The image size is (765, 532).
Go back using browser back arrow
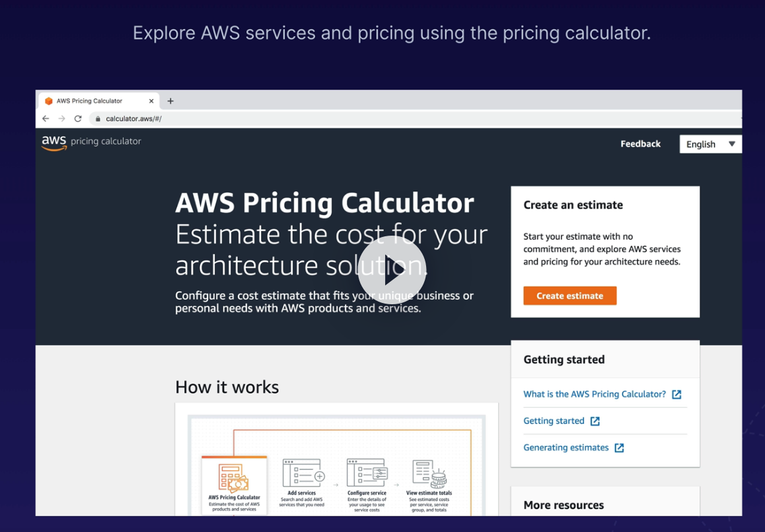[x=46, y=119]
